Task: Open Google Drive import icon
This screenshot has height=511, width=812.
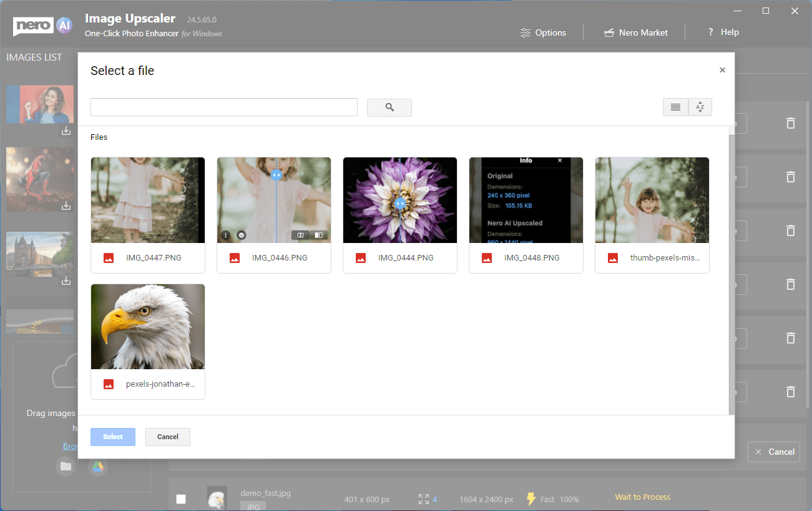Action: coord(97,467)
